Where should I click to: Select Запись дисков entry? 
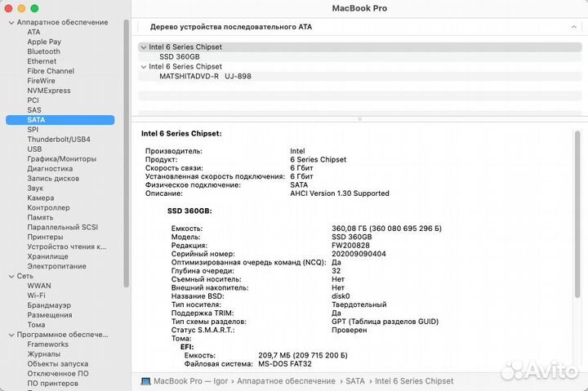pyautogui.click(x=53, y=179)
